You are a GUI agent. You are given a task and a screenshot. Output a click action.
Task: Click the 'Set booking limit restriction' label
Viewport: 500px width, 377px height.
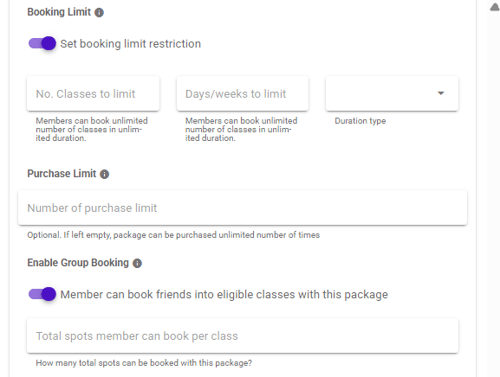tap(130, 44)
